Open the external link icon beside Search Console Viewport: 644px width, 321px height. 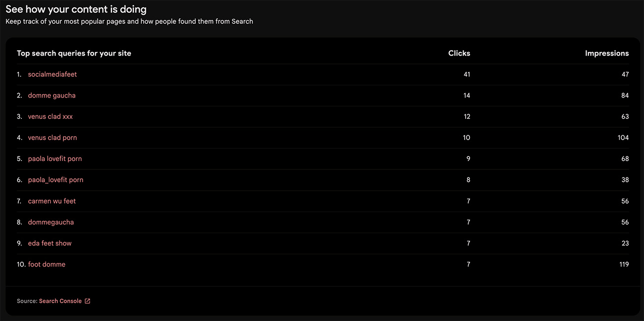click(88, 301)
